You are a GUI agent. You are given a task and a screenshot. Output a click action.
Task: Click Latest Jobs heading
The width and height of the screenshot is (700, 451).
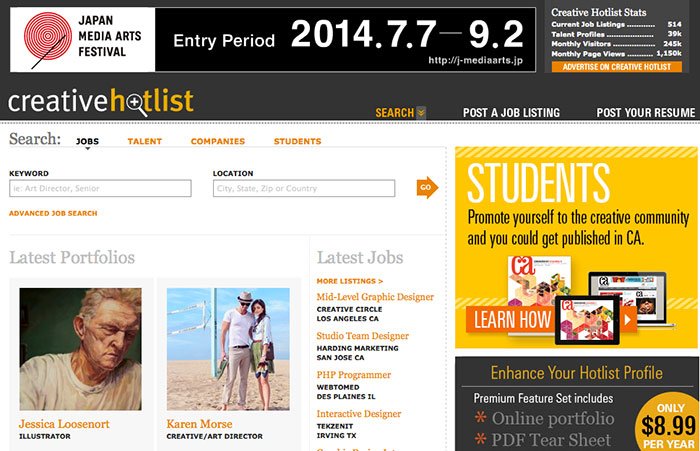(x=360, y=258)
